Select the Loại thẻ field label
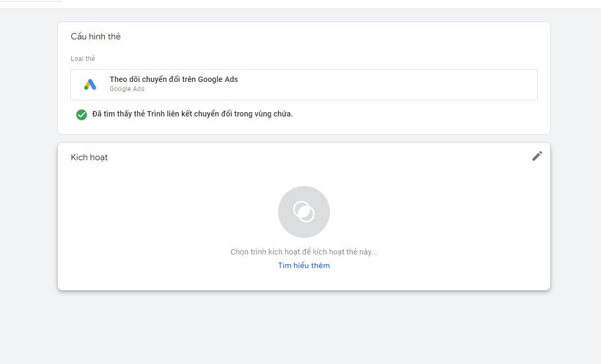601x364 pixels. (x=83, y=58)
